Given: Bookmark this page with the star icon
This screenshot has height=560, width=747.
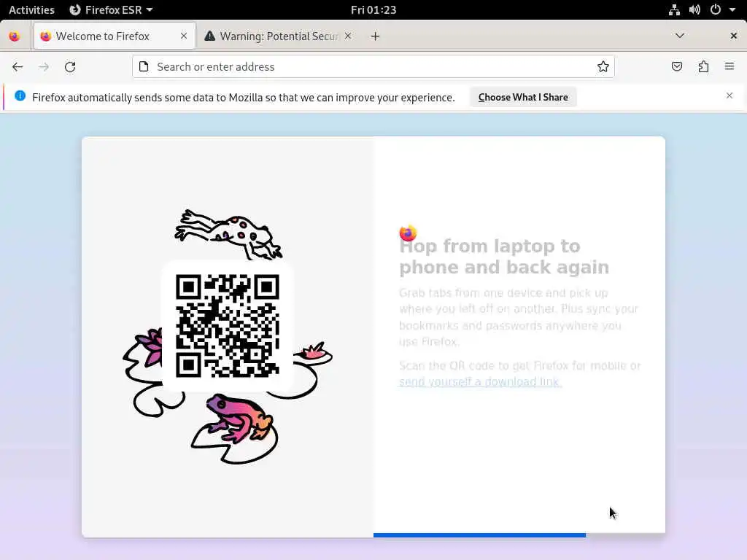Looking at the screenshot, I should (x=603, y=66).
